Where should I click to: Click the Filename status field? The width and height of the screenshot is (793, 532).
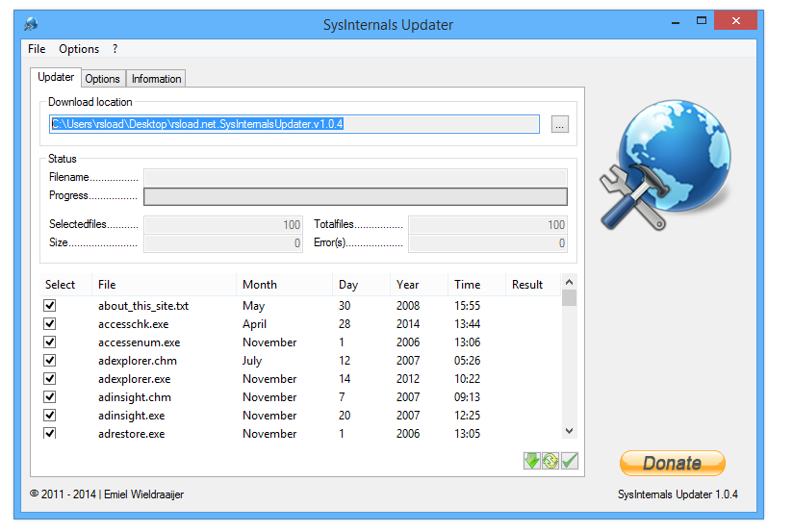[355, 178]
